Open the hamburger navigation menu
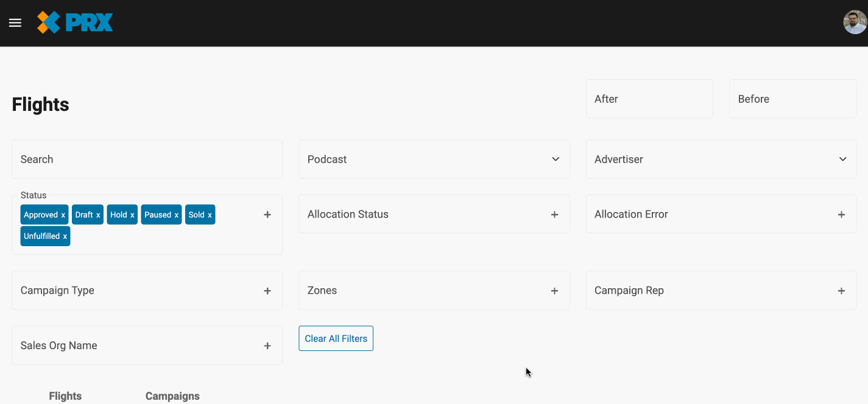This screenshot has height=404, width=868. click(x=15, y=23)
